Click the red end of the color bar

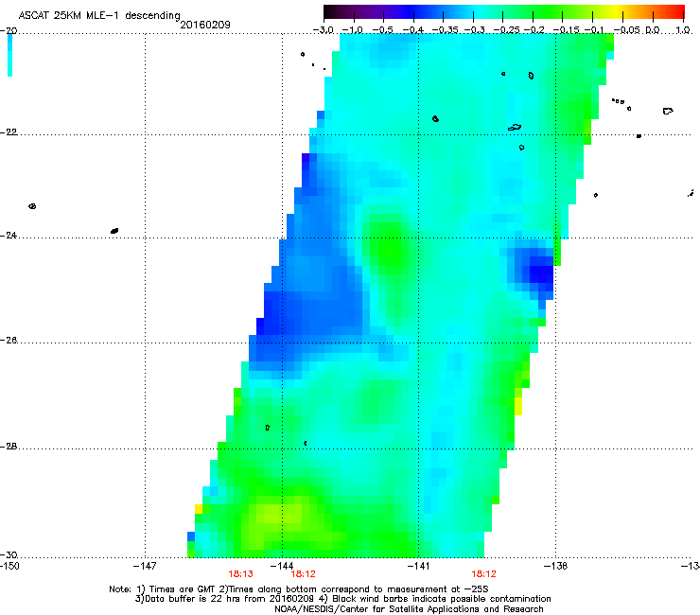pyautogui.click(x=678, y=11)
